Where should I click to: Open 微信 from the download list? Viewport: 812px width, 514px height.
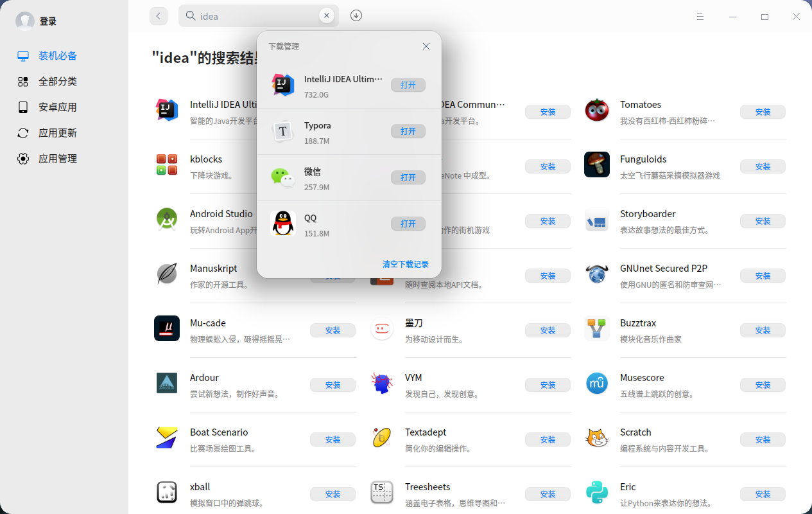tap(408, 177)
